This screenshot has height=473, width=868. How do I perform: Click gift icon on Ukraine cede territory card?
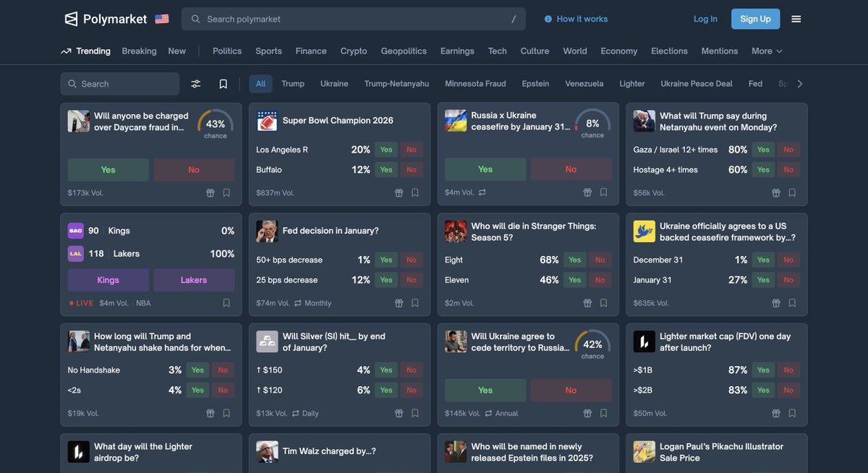coord(588,414)
